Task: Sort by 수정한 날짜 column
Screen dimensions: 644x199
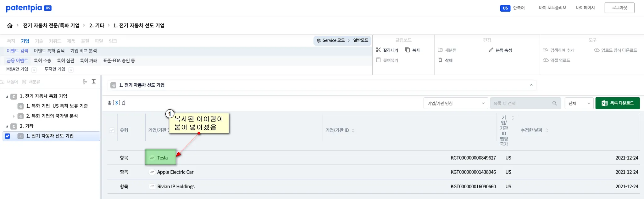Action: [x=547, y=130]
